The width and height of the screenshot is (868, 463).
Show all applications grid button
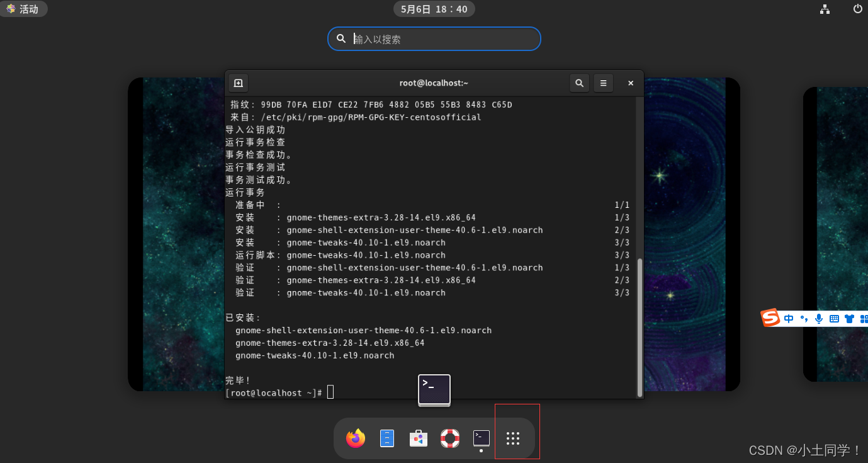513,438
